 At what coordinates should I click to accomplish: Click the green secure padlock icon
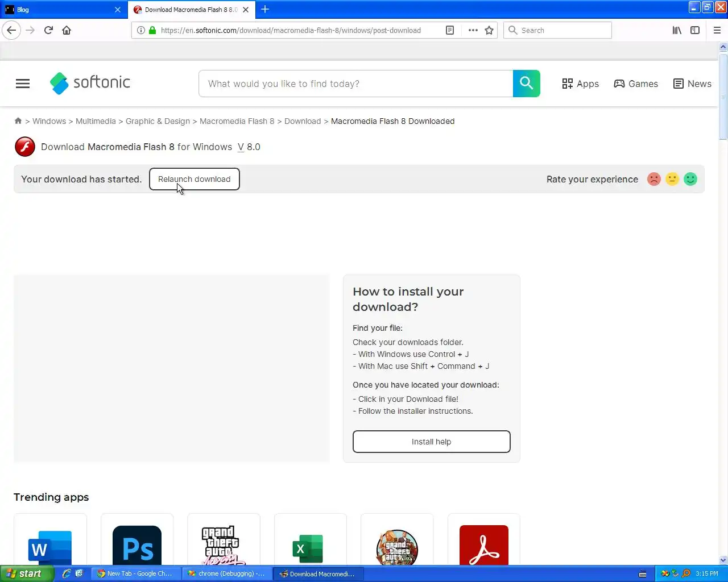tap(152, 30)
